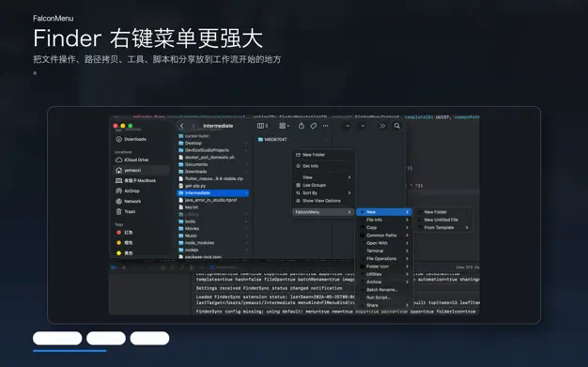This screenshot has width=588, height=367.
Task: Select the orange tag dot
Action: click(119, 243)
